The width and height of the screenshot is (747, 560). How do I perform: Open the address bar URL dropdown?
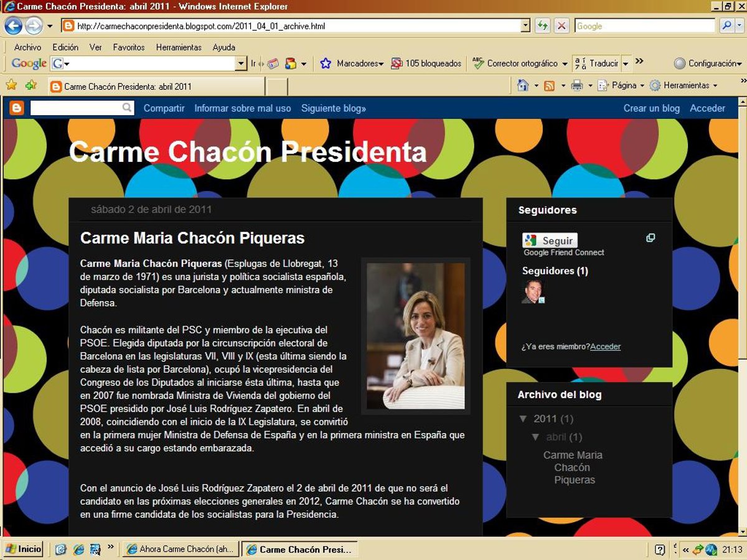(525, 26)
